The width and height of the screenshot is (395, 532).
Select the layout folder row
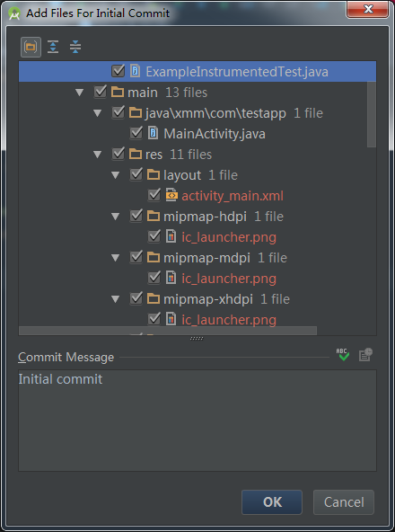click(x=197, y=175)
